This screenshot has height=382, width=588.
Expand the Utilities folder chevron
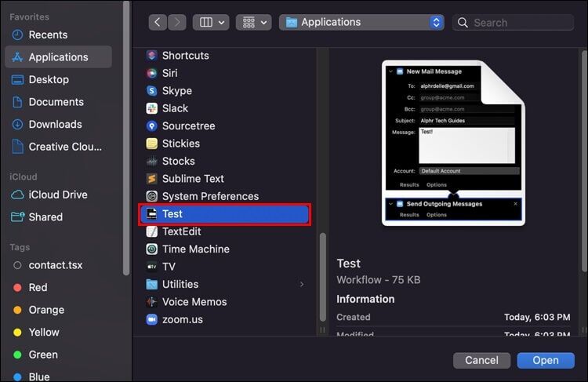pyautogui.click(x=302, y=285)
